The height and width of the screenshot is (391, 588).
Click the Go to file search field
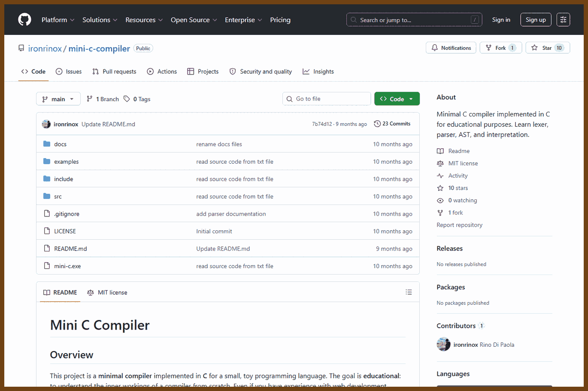pos(327,99)
